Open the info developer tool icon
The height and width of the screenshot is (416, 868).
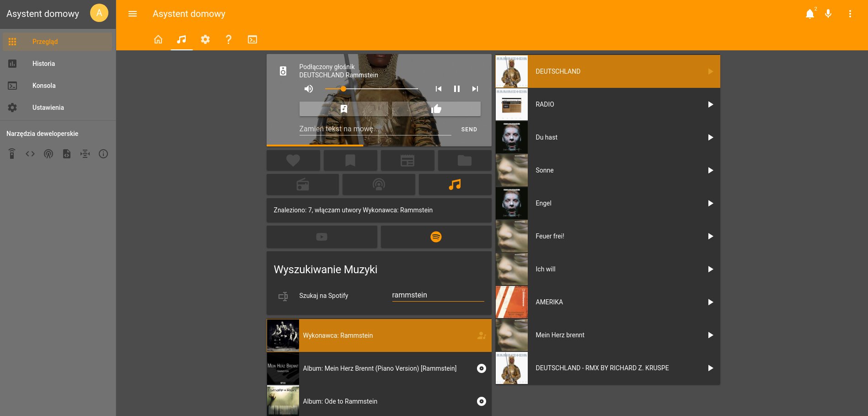(103, 154)
